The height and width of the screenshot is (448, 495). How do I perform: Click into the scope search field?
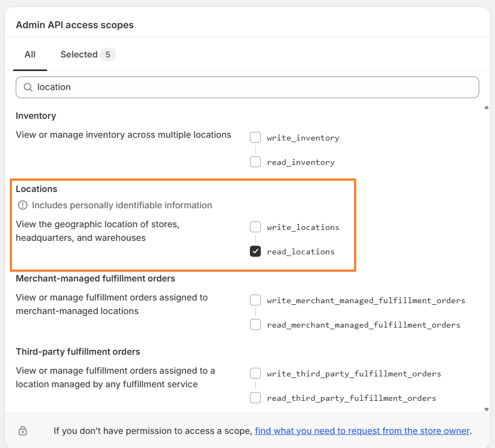(255, 87)
